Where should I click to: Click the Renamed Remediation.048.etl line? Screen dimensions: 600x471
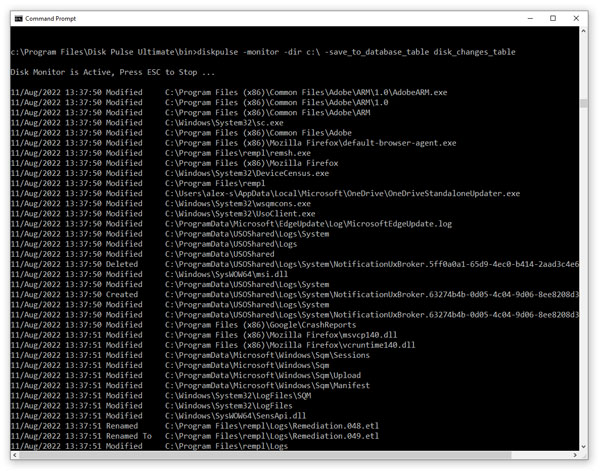click(x=195, y=426)
